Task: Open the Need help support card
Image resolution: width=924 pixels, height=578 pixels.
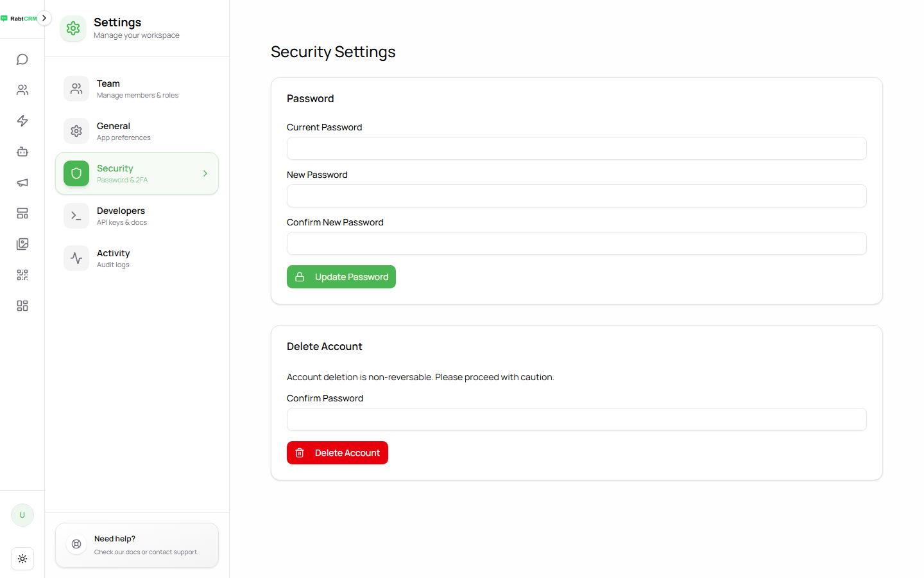Action: click(137, 545)
